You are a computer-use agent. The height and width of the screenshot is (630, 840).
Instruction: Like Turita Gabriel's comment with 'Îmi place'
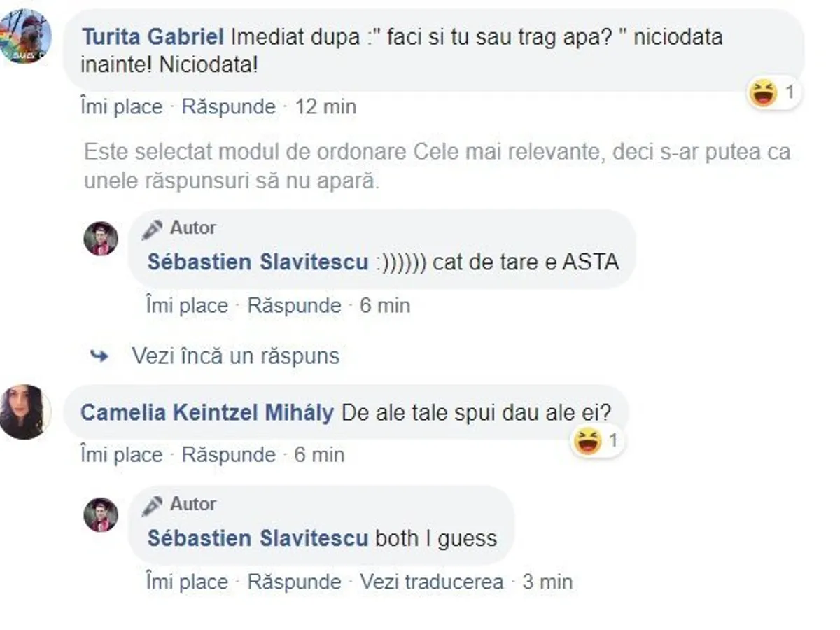tap(121, 106)
